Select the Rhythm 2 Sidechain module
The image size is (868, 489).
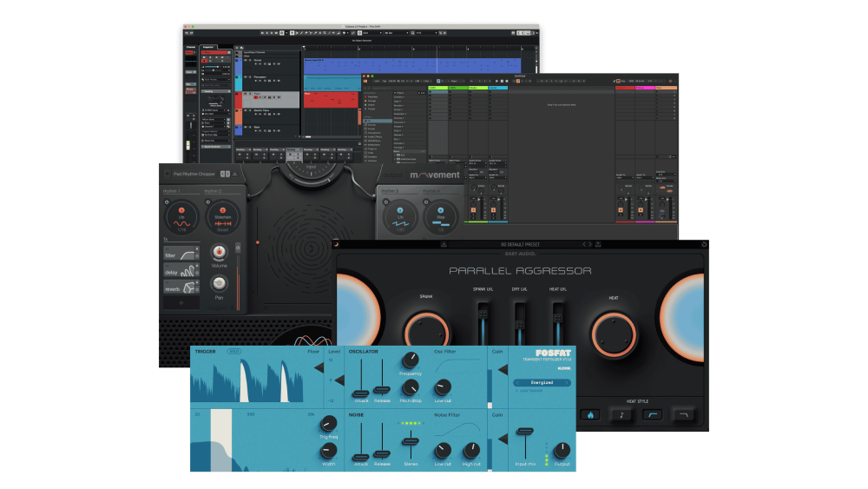coord(221,215)
